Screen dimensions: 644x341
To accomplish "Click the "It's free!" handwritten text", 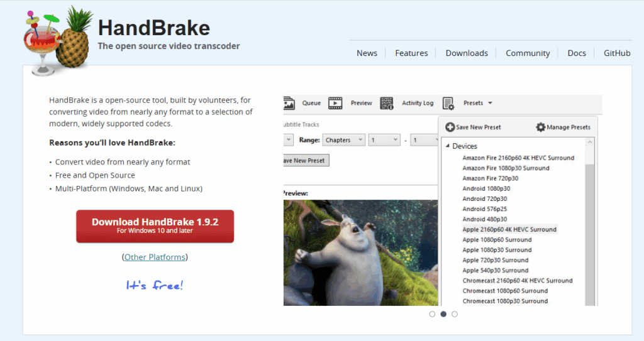I will click(x=155, y=285).
